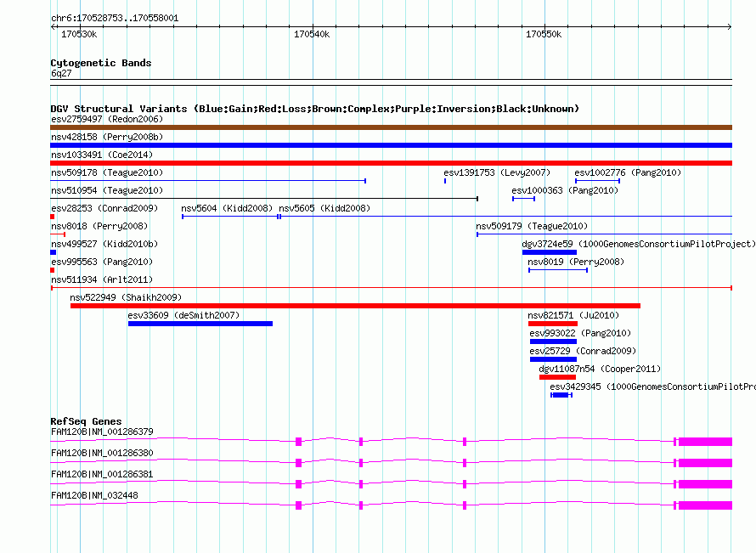Screen dimensions: 756x553
Task: Click the thick red bar of nsv522949
Action: [x=355, y=306]
